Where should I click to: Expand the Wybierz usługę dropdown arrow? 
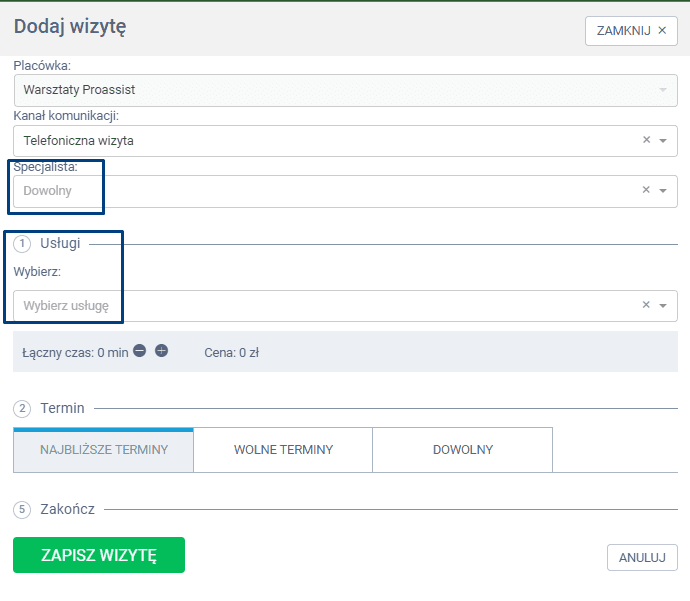(x=663, y=306)
